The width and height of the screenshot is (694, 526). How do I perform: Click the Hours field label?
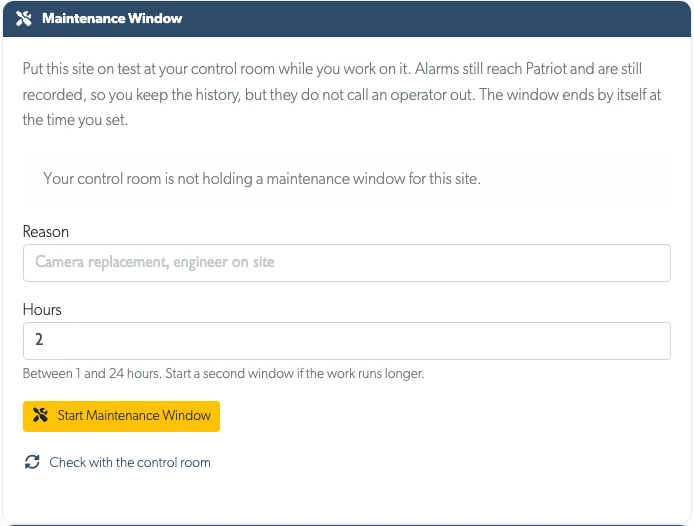tap(42, 309)
